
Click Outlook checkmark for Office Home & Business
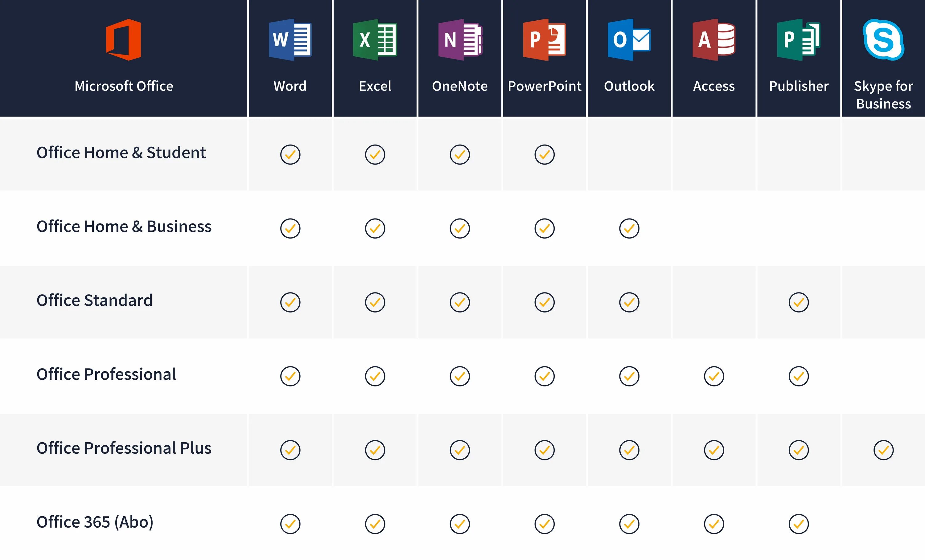pyautogui.click(x=629, y=228)
